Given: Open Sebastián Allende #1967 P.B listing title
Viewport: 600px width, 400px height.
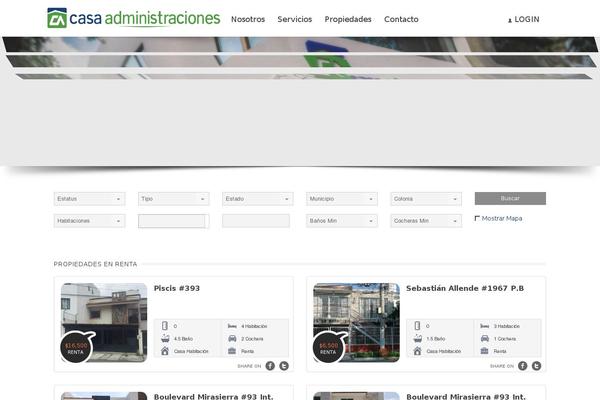Looking at the screenshot, I should [465, 288].
